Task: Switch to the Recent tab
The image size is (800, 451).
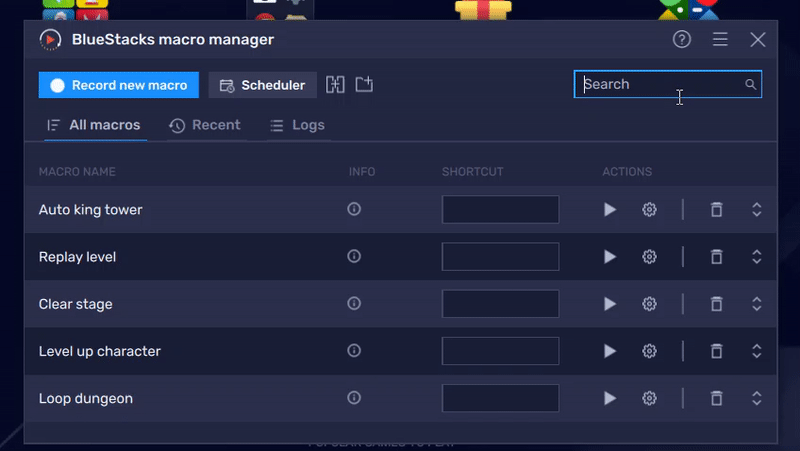Action: coord(205,125)
